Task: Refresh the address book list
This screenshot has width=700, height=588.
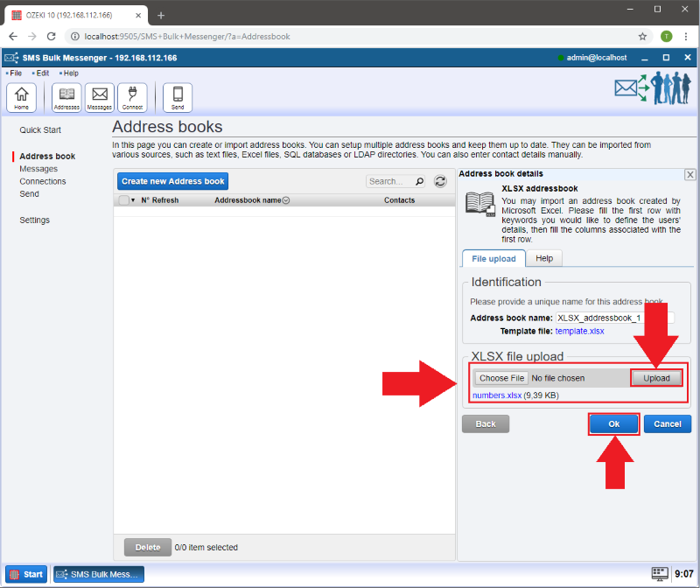Action: coord(441,181)
